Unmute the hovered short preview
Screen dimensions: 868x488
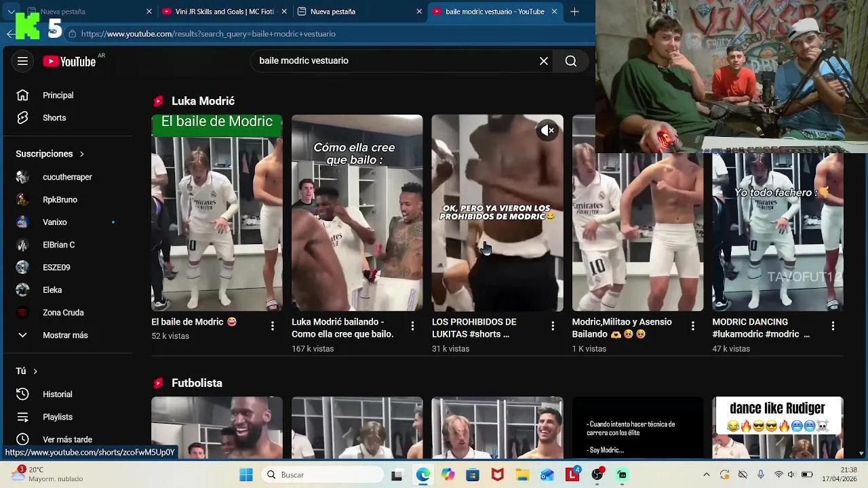coord(547,130)
